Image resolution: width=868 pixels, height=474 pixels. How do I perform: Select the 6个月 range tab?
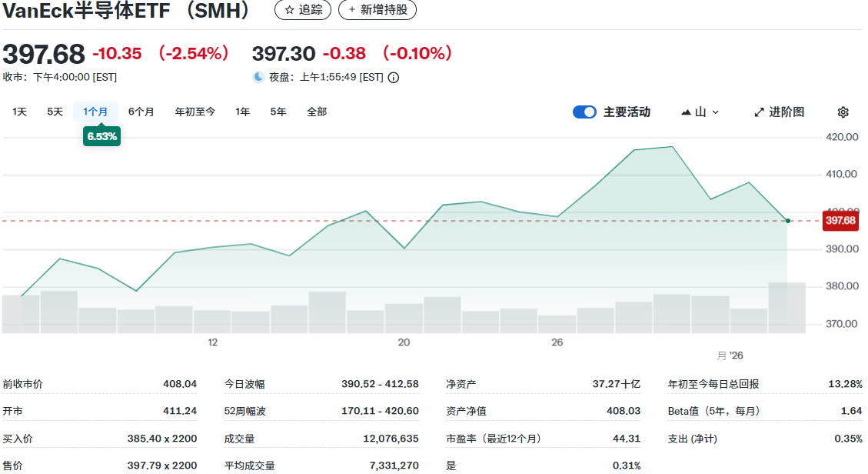coord(141,112)
